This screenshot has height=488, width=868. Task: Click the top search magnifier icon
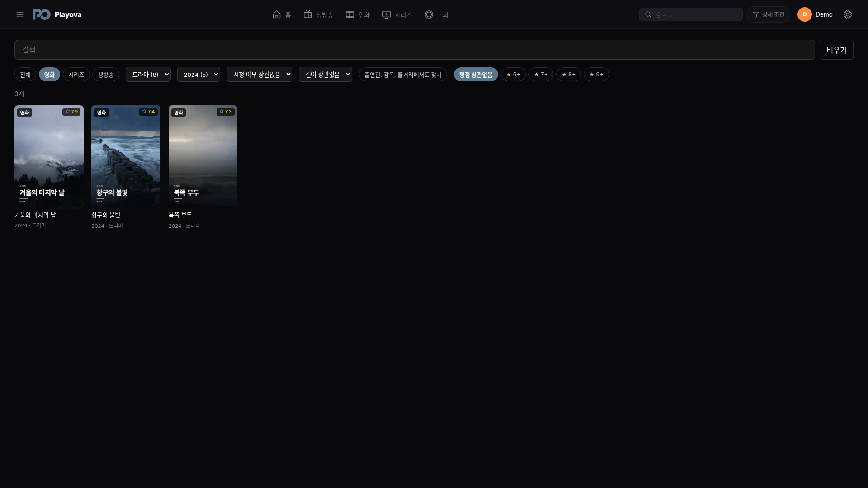click(x=648, y=14)
